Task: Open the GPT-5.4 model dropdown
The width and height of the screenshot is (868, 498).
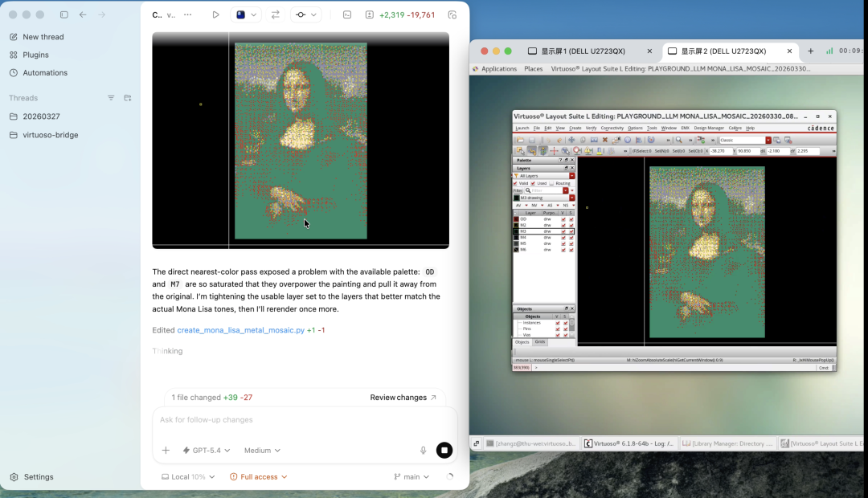Action: coord(207,451)
